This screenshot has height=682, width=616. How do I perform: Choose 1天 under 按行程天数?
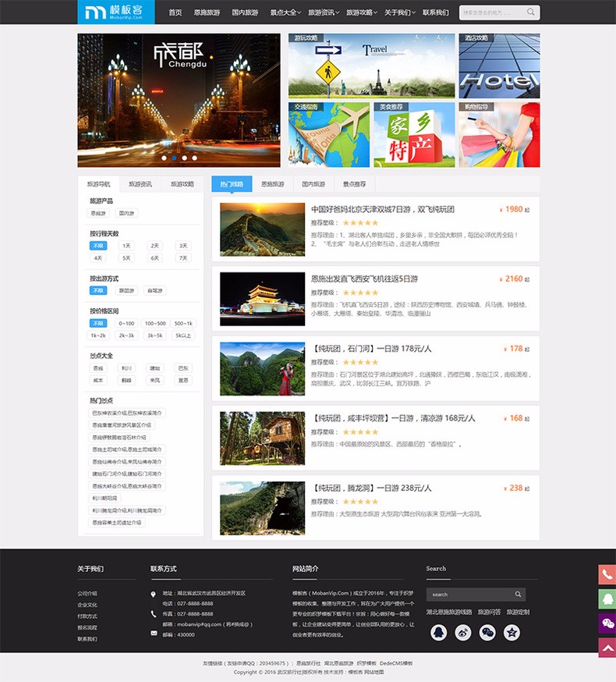click(x=126, y=246)
